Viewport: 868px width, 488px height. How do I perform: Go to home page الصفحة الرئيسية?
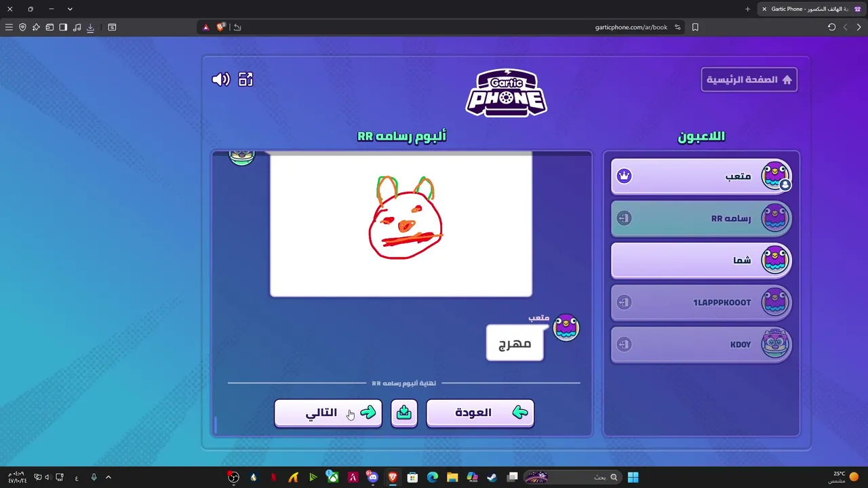coord(749,79)
